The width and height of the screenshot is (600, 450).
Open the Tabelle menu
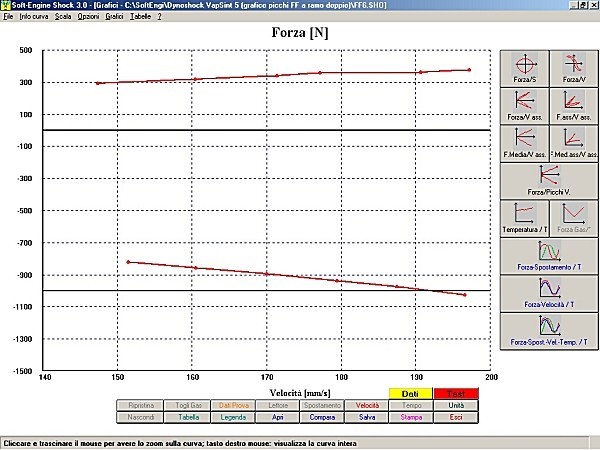pos(141,18)
